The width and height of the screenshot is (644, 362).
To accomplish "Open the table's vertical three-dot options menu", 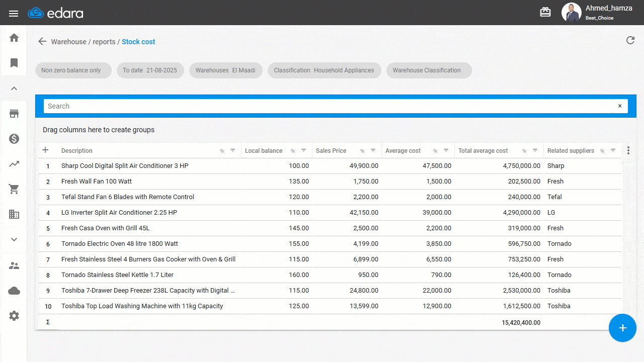I will pyautogui.click(x=628, y=150).
